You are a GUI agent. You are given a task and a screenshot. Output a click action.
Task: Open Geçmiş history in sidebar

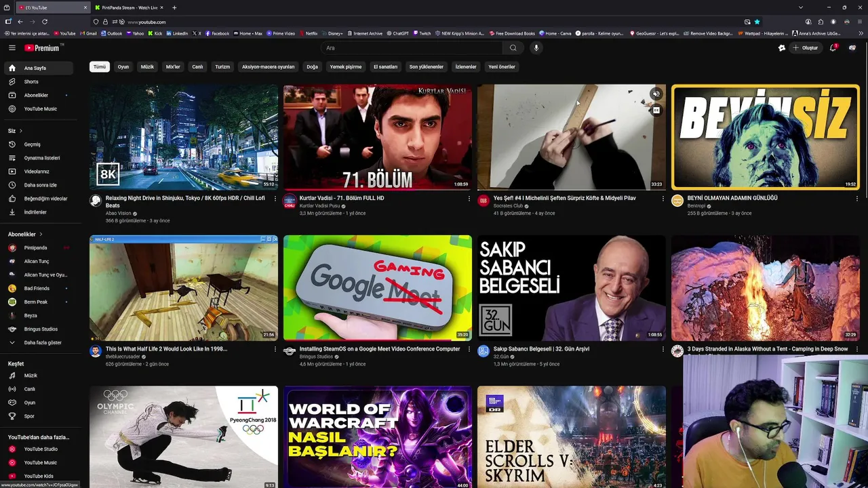tap(39, 144)
